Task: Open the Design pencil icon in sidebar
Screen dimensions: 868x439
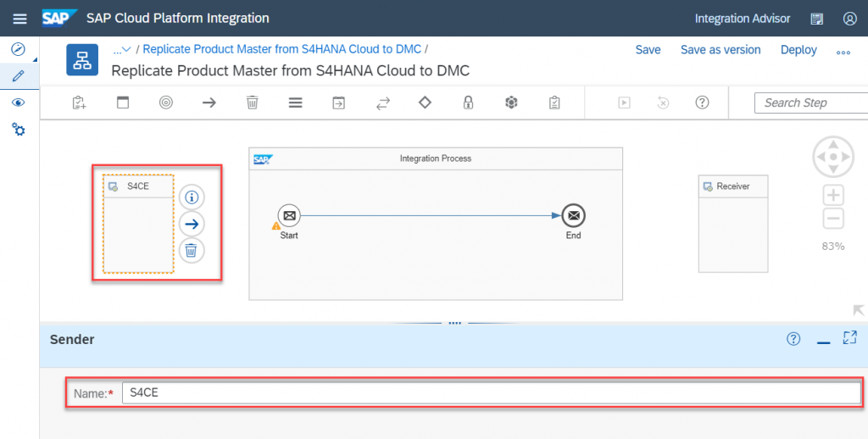Action: coord(19,75)
